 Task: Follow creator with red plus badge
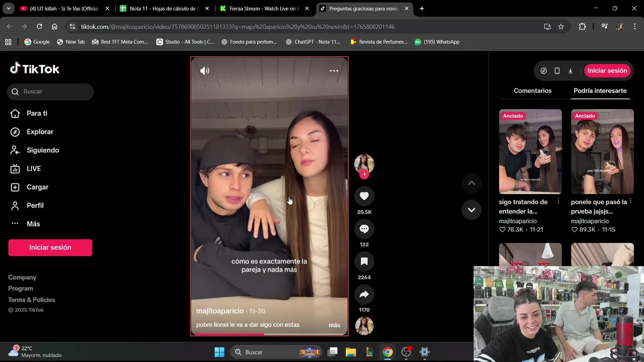pyautogui.click(x=364, y=174)
